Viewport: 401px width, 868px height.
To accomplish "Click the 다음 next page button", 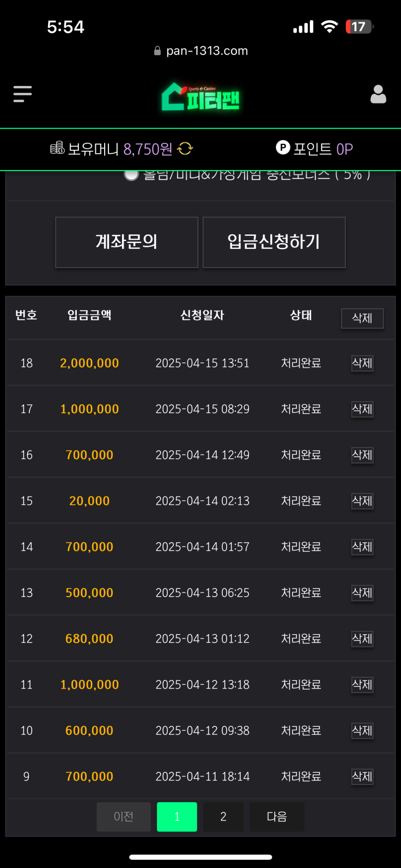I will click(277, 817).
